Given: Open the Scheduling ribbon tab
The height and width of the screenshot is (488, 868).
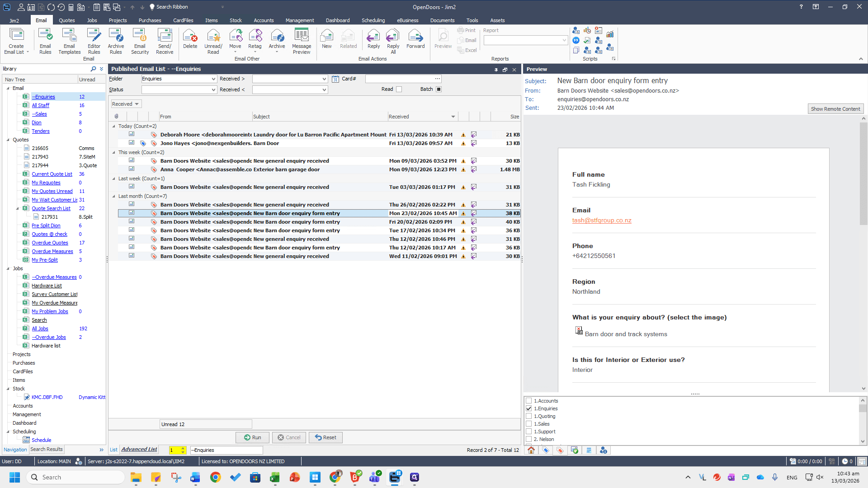Looking at the screenshot, I should (373, 20).
